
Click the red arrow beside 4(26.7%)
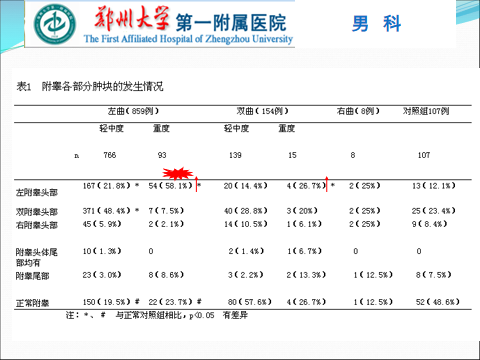(327, 184)
